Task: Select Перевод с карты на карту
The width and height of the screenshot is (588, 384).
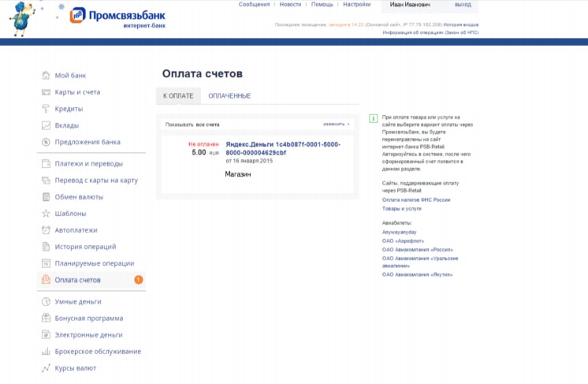Action: (x=96, y=181)
